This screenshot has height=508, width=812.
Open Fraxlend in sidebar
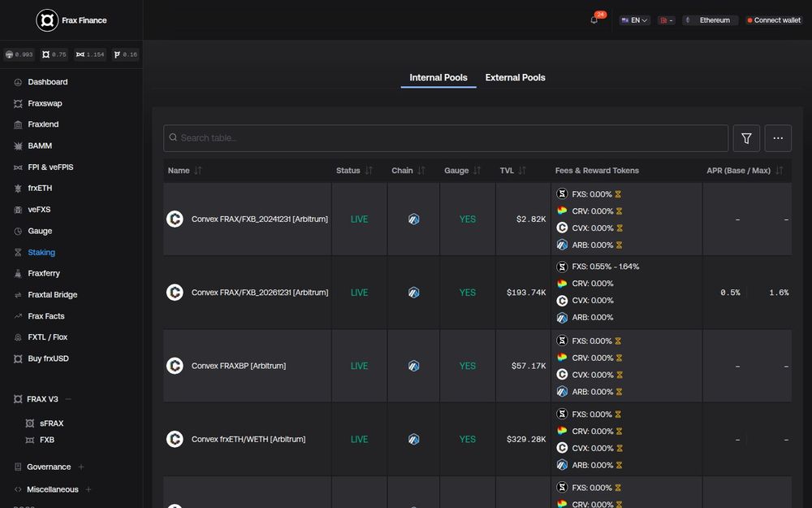pyautogui.click(x=43, y=124)
